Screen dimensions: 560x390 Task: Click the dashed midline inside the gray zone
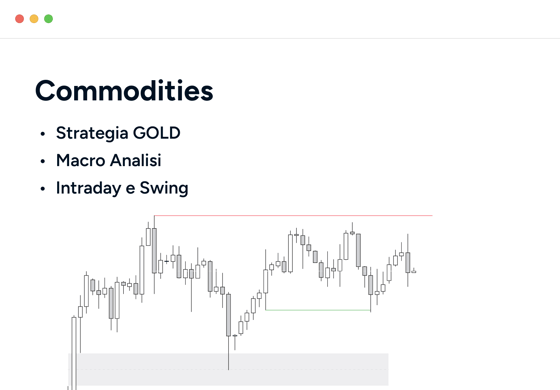coord(229,370)
